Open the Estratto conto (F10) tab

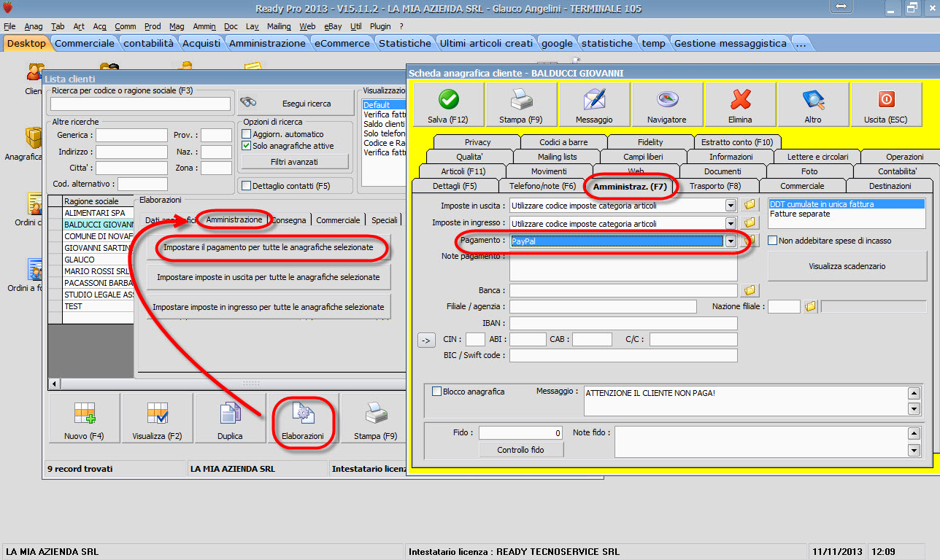(x=737, y=142)
